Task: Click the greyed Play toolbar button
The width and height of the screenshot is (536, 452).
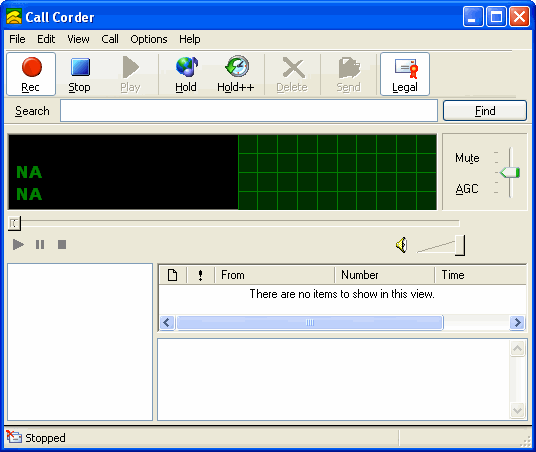Action: 130,74
